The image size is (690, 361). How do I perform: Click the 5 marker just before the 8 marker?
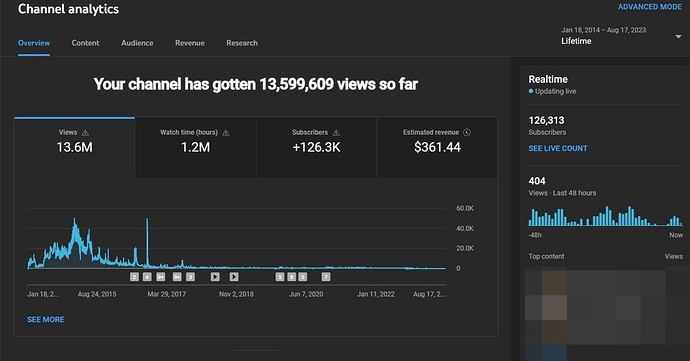pyautogui.click(x=280, y=277)
